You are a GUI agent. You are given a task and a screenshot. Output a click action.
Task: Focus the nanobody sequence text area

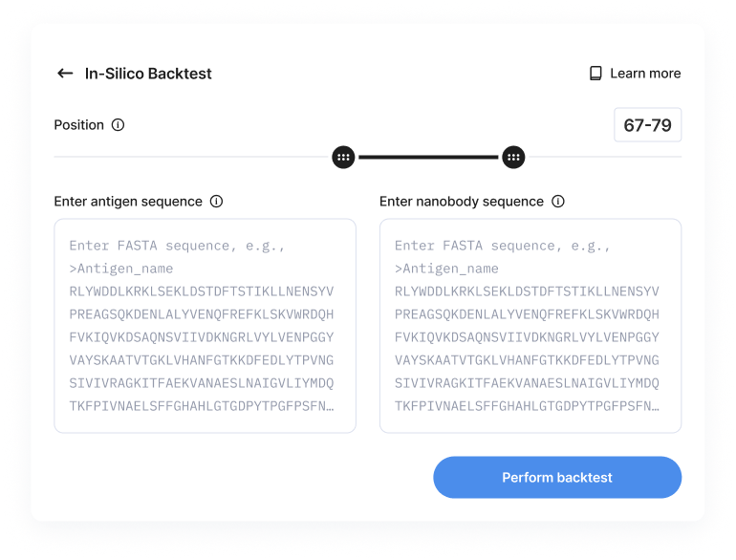[530, 326]
